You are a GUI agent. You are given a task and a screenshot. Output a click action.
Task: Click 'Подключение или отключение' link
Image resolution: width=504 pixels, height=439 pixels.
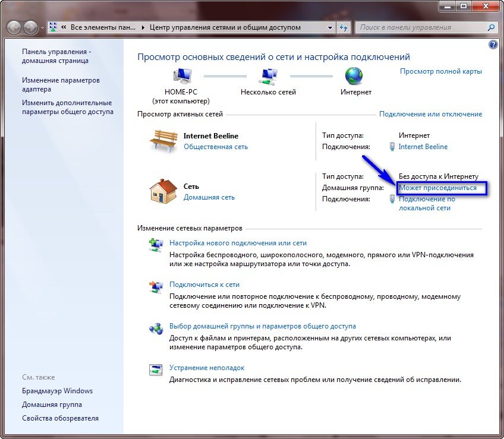[430, 114]
